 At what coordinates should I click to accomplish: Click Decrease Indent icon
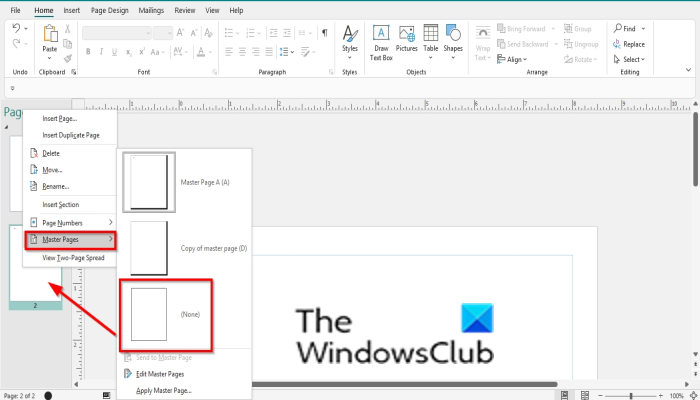click(x=273, y=33)
